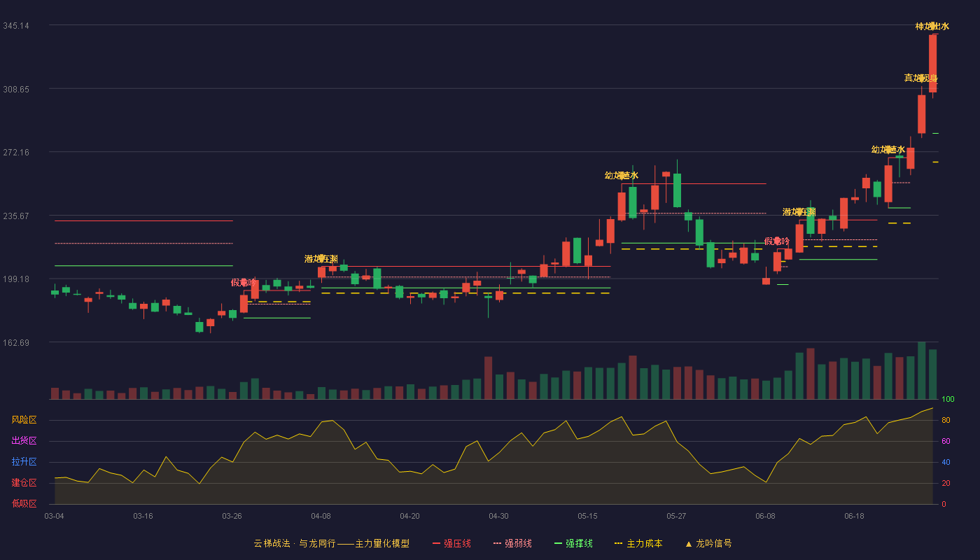Click the blue 40 indicator scale value
980x560 pixels.
(x=946, y=463)
